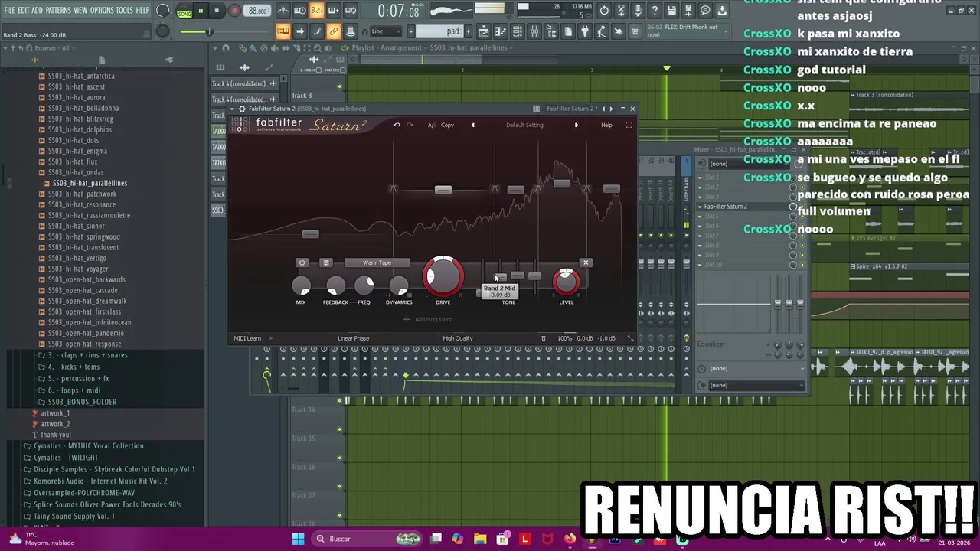The image size is (980, 551).
Task: Open MIDI Learn dropdown arrow
Action: point(270,338)
